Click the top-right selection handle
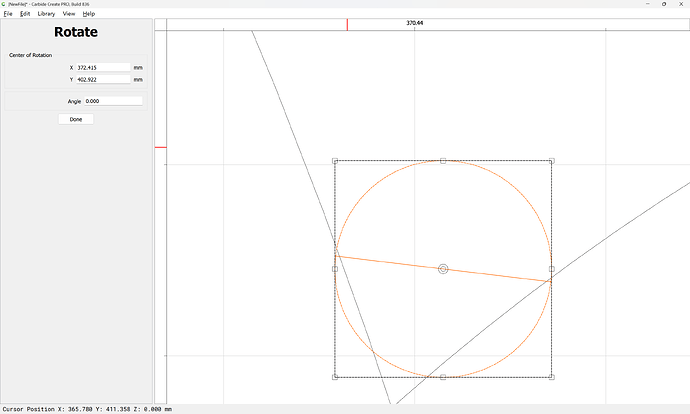The height and width of the screenshot is (414, 690). pos(551,160)
